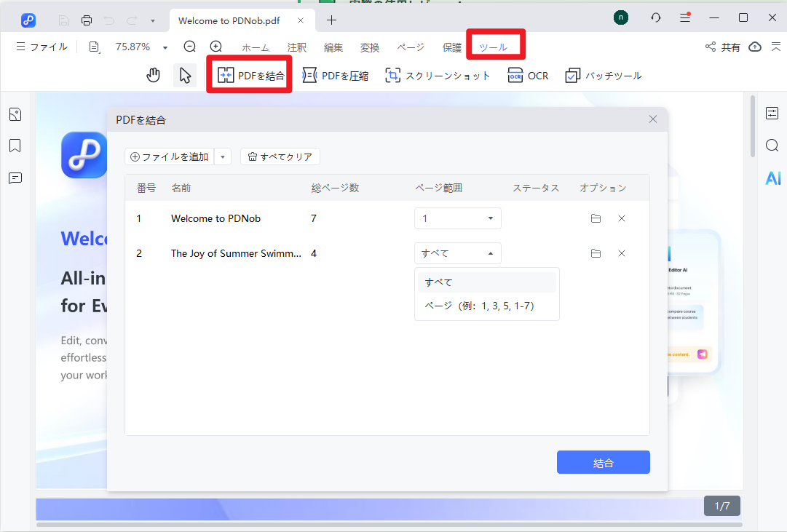Click the 総ページ数 column header
The width and height of the screenshot is (787, 532).
[x=336, y=188]
